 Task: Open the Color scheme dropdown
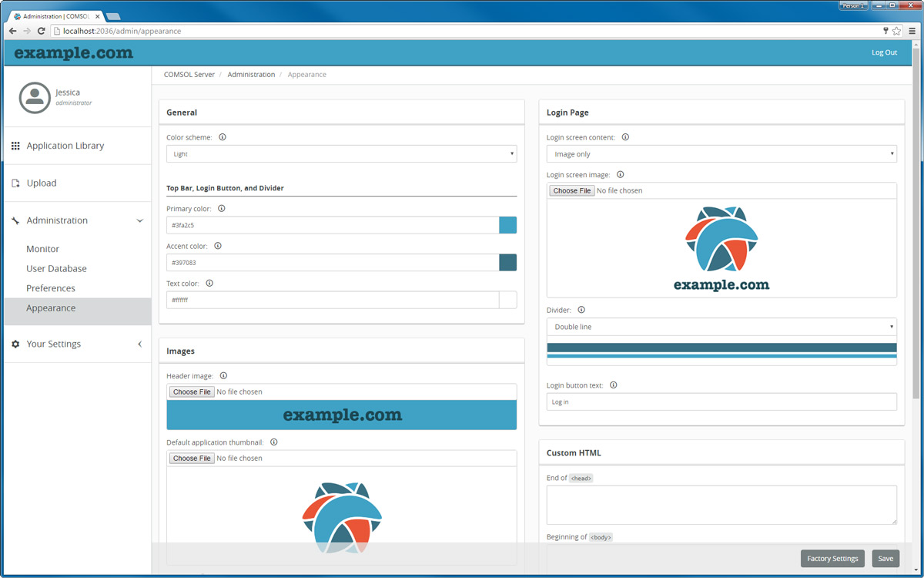coord(341,154)
